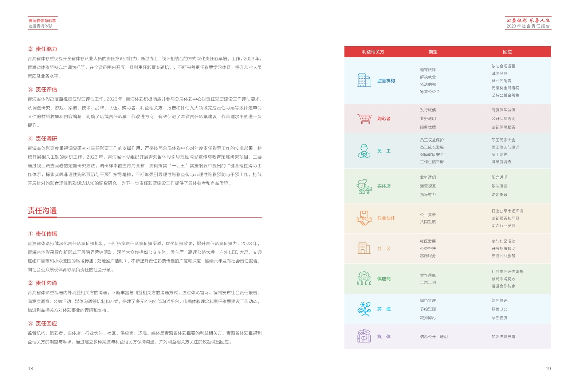This screenshot has width=578, height=392.
Task: Click the 监管机构 building icon
Action: (x=364, y=80)
